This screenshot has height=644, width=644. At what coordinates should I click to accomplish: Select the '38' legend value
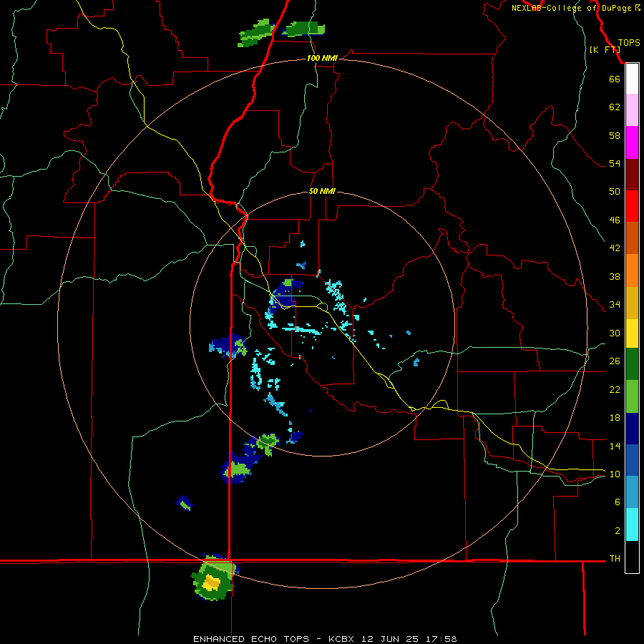click(615, 276)
